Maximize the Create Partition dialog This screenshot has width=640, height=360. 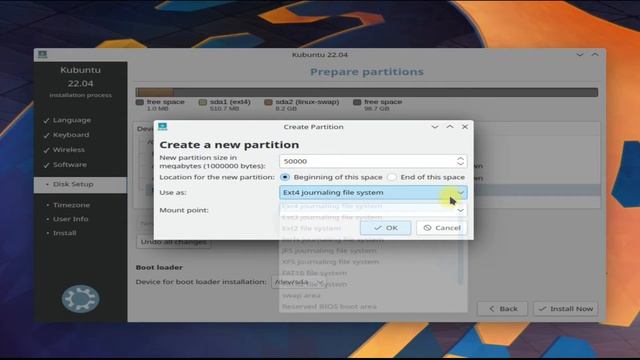point(450,127)
